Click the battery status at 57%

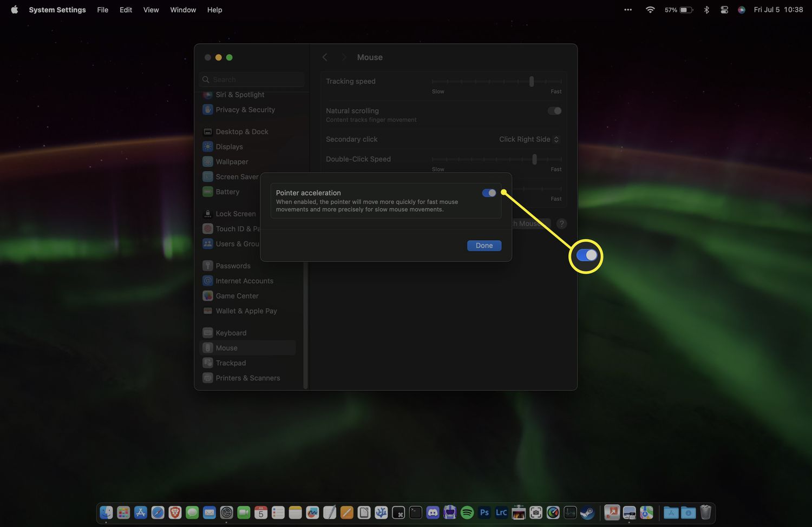[679, 10]
